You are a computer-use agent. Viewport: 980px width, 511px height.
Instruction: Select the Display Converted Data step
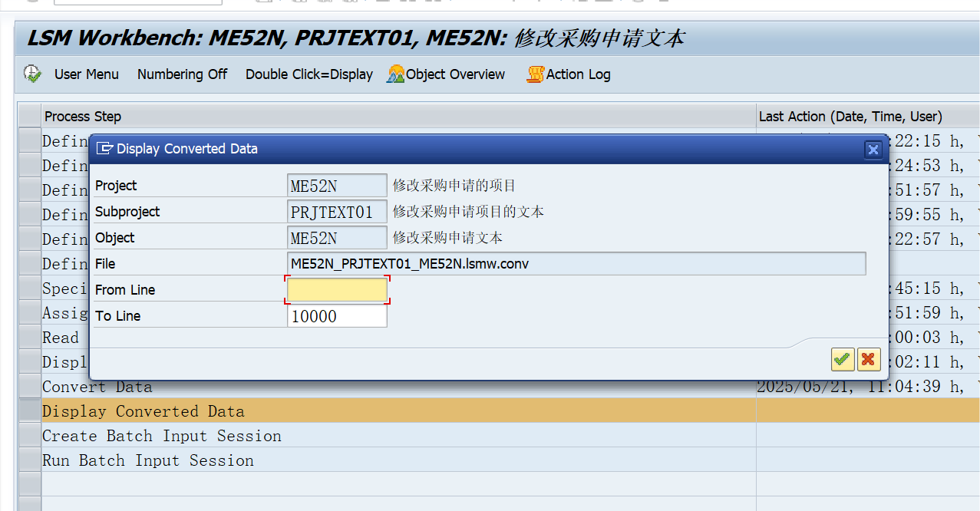(x=398, y=410)
